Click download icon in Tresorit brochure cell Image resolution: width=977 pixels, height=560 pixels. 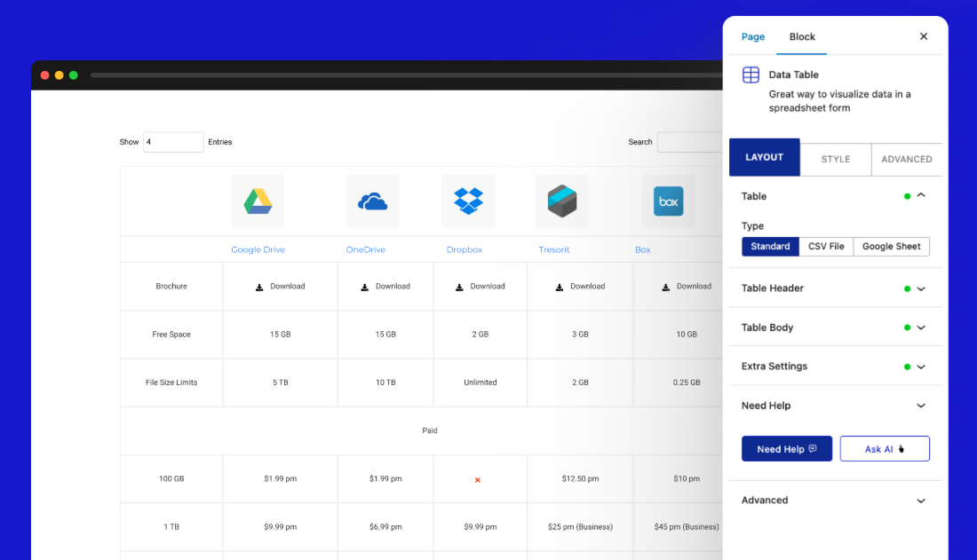click(560, 288)
